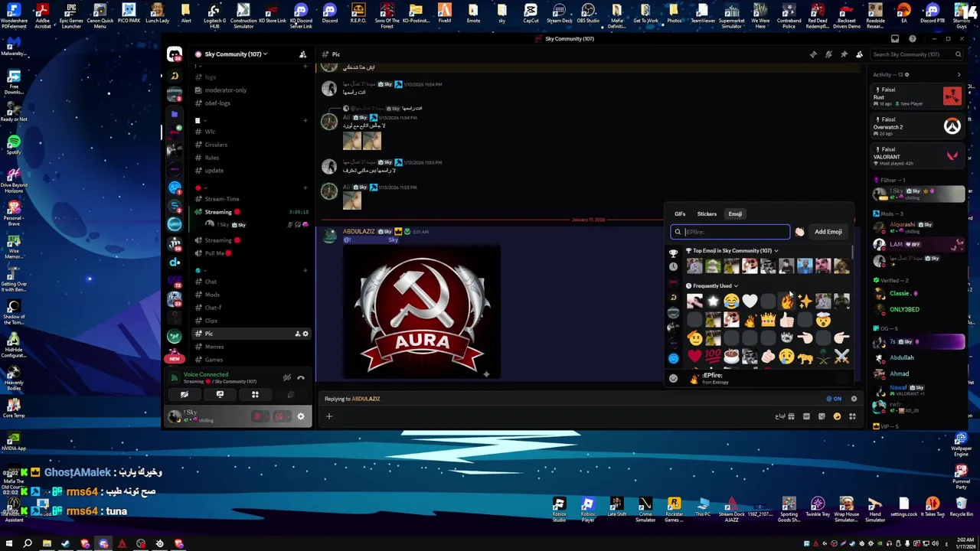Pick the thumbs up emoji

pyautogui.click(x=786, y=320)
